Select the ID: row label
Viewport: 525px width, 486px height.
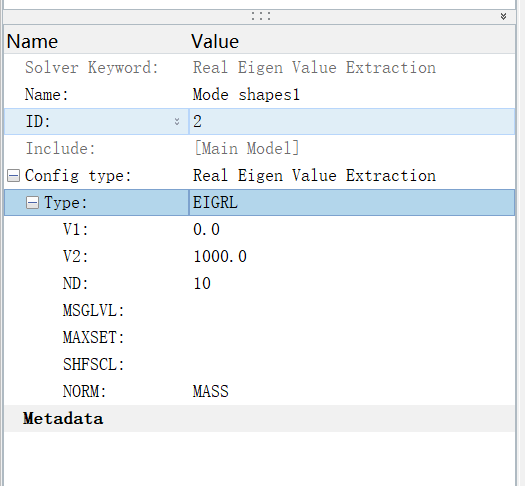pyautogui.click(x=38, y=122)
